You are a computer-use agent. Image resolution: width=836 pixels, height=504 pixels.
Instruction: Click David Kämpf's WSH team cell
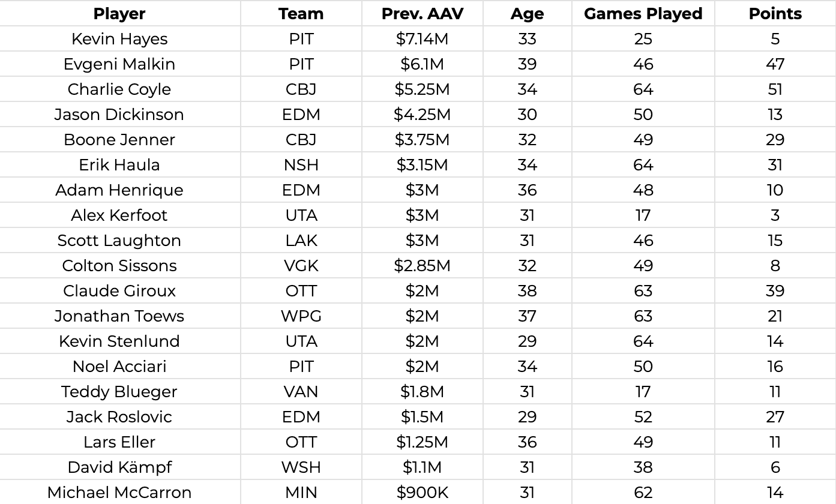(x=301, y=467)
